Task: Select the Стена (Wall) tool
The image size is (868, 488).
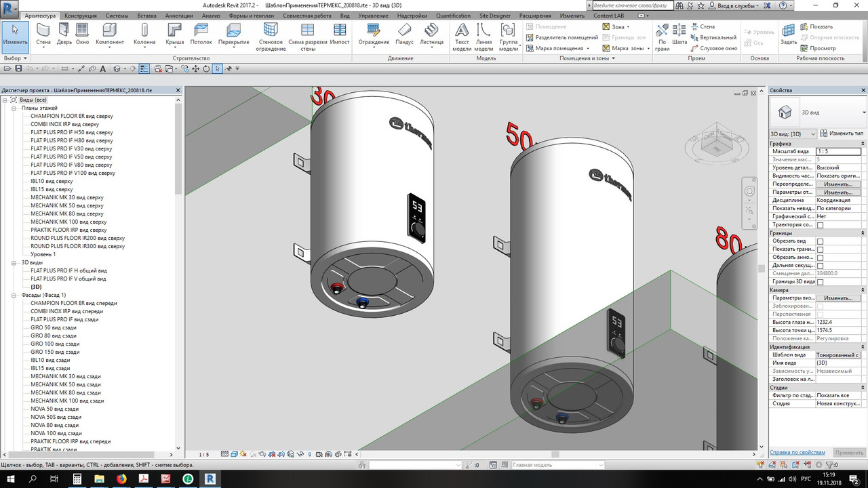Action: pyautogui.click(x=43, y=35)
